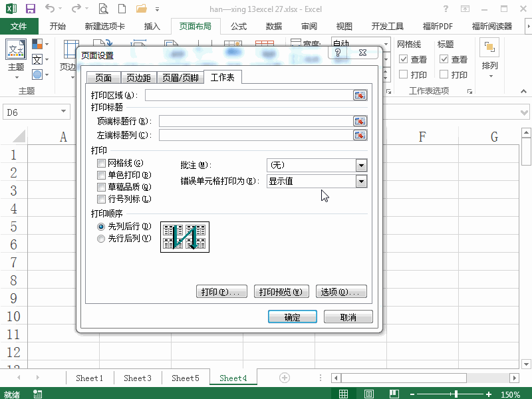The image size is (532, 399).
Task: Click the print area range selector icon
Action: click(360, 95)
